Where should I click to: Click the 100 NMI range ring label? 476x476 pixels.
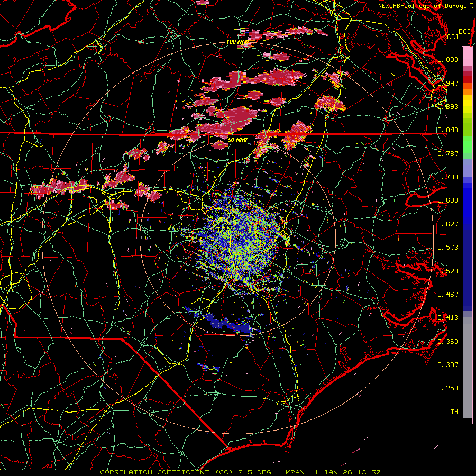(237, 42)
